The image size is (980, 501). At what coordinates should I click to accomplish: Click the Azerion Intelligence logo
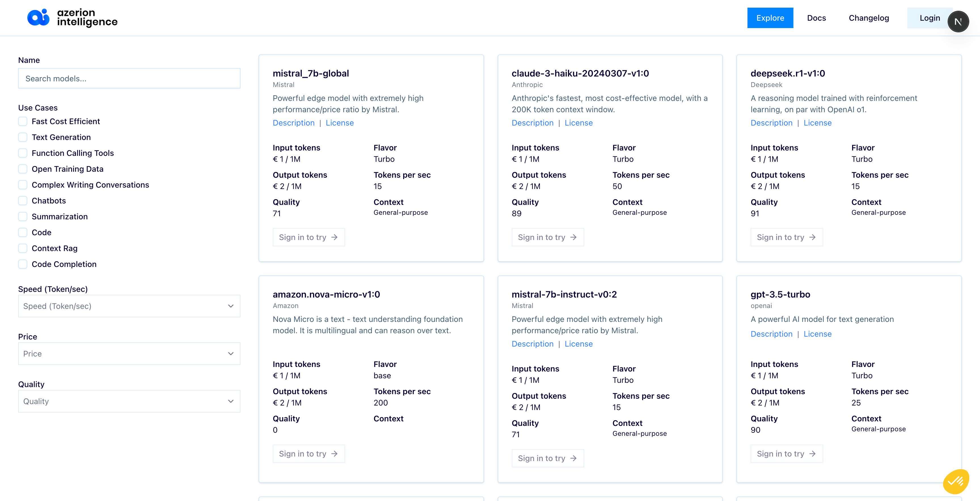pos(72,18)
